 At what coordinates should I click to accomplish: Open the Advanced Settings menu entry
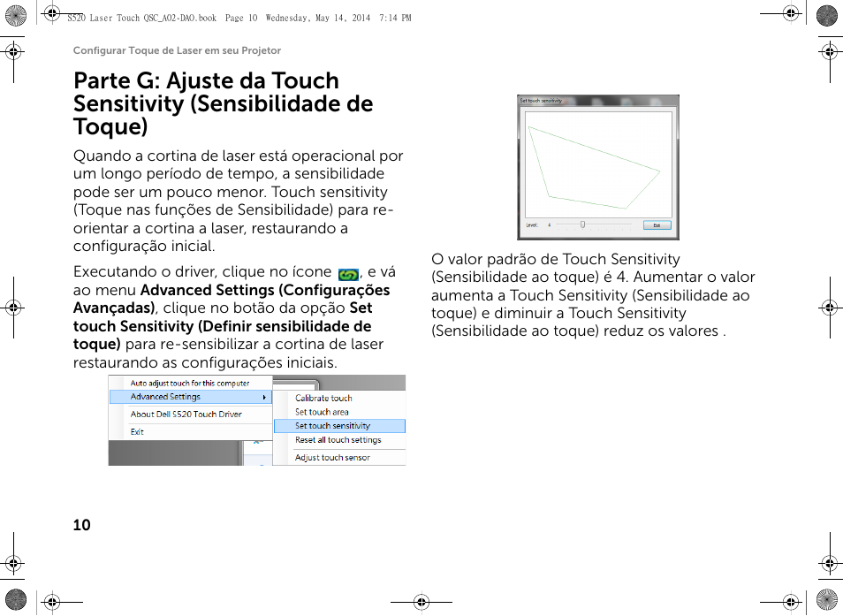tap(166, 397)
